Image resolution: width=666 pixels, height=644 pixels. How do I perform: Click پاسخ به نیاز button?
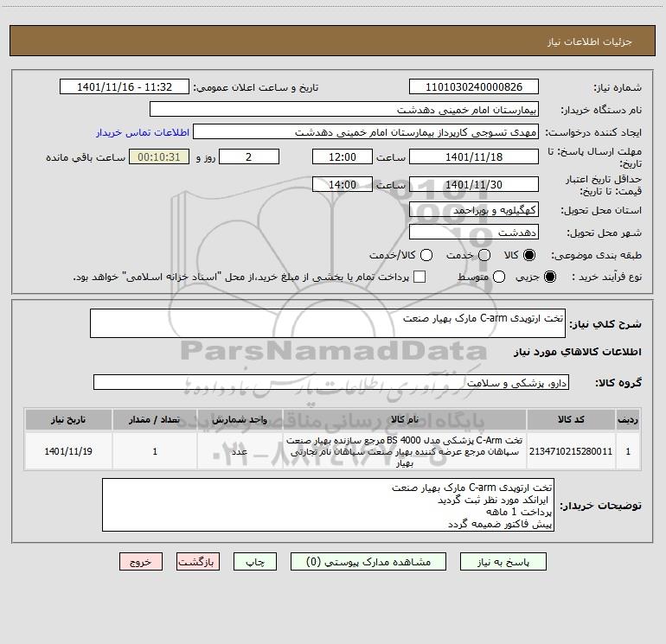[503, 562]
